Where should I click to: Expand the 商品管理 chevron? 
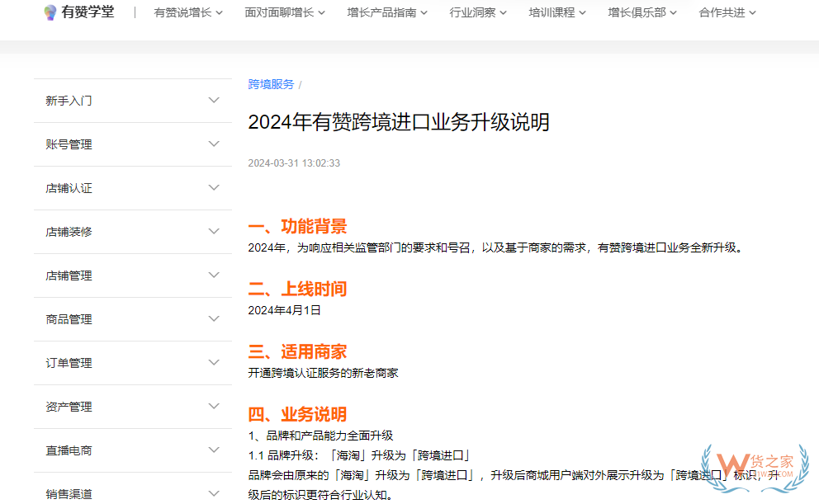coord(214,318)
